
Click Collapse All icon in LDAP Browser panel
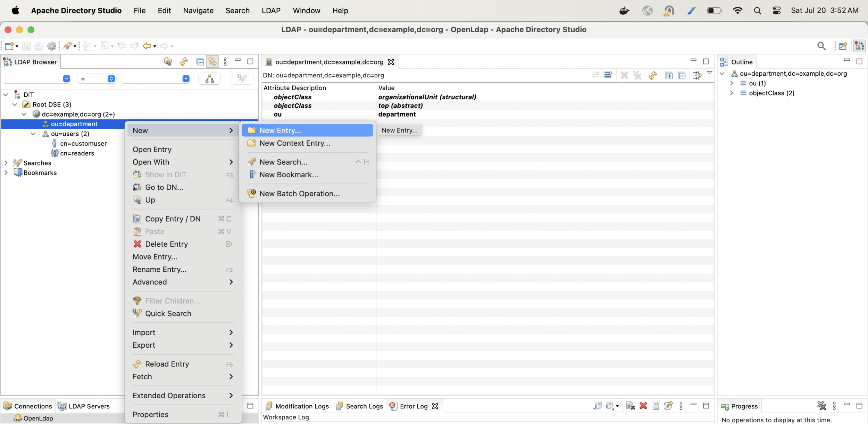[200, 62]
